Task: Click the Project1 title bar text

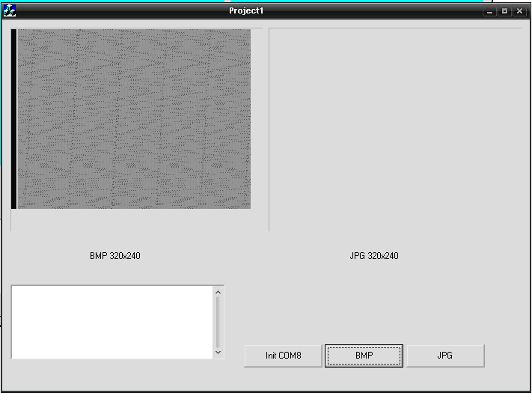Action: tap(246, 11)
